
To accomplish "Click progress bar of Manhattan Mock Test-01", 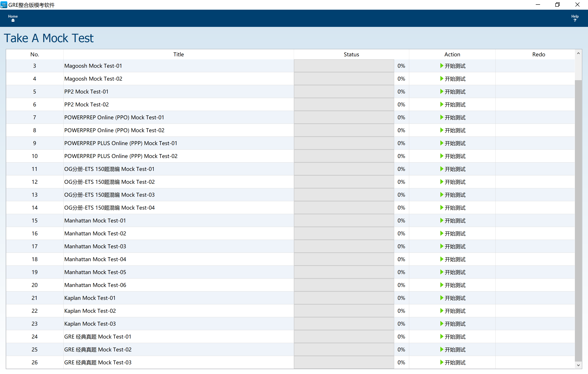I will point(344,221).
